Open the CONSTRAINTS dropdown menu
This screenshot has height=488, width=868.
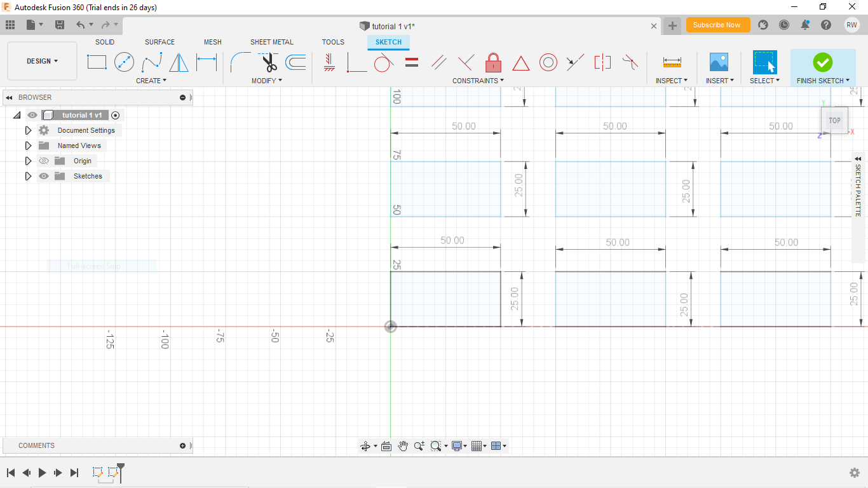[478, 81]
